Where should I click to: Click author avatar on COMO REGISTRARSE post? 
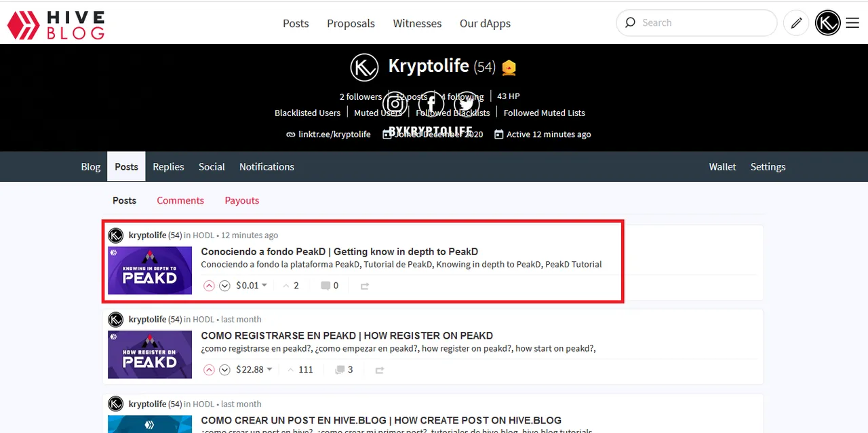coord(116,320)
